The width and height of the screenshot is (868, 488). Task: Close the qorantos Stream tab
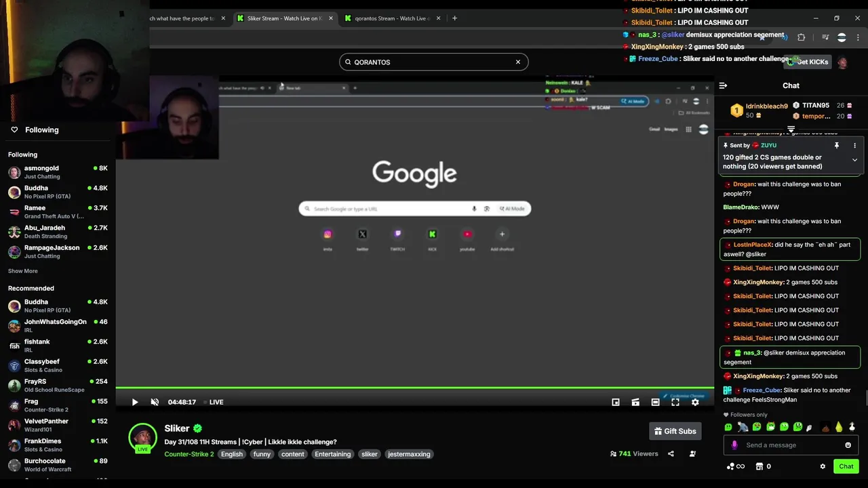[439, 18]
